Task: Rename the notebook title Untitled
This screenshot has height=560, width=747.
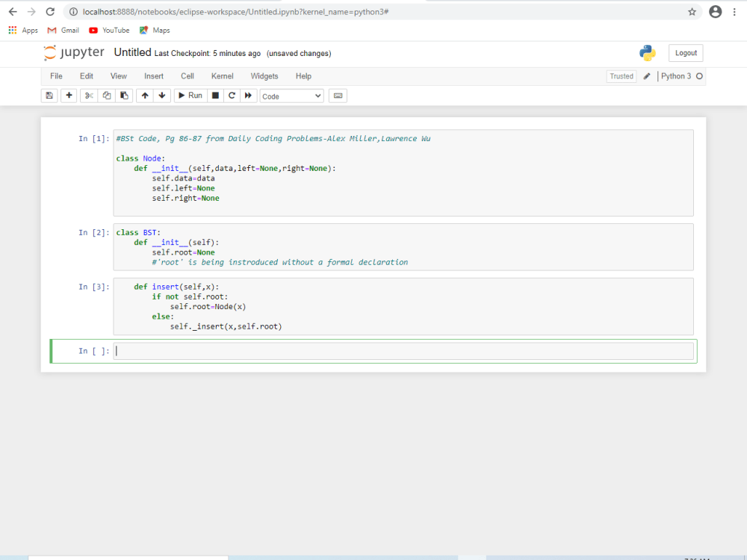Action: click(x=132, y=52)
